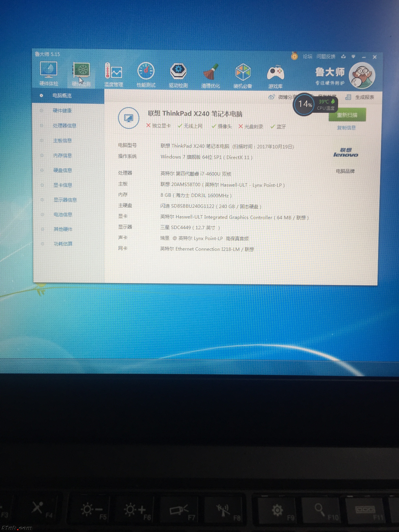Click the gold medal icon in the title bar
399x532 pixels.
[294, 56]
